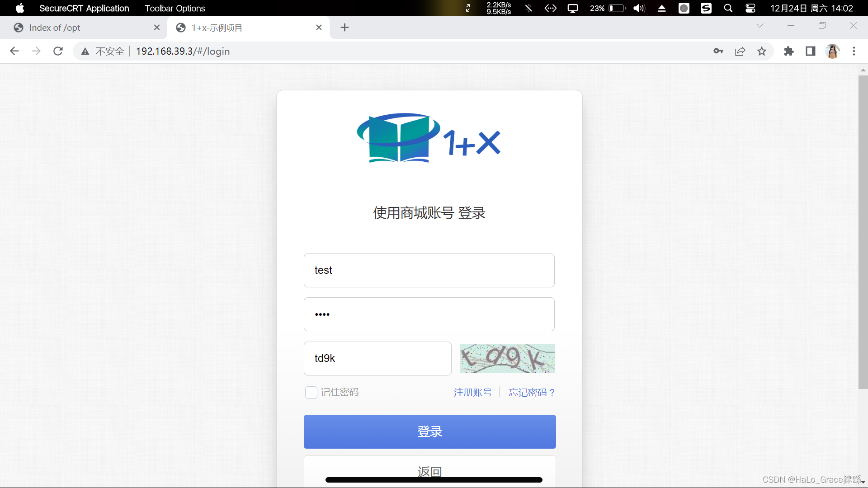Image resolution: width=868 pixels, height=488 pixels.
Task: Click the captcha image to refresh it
Action: 507,358
